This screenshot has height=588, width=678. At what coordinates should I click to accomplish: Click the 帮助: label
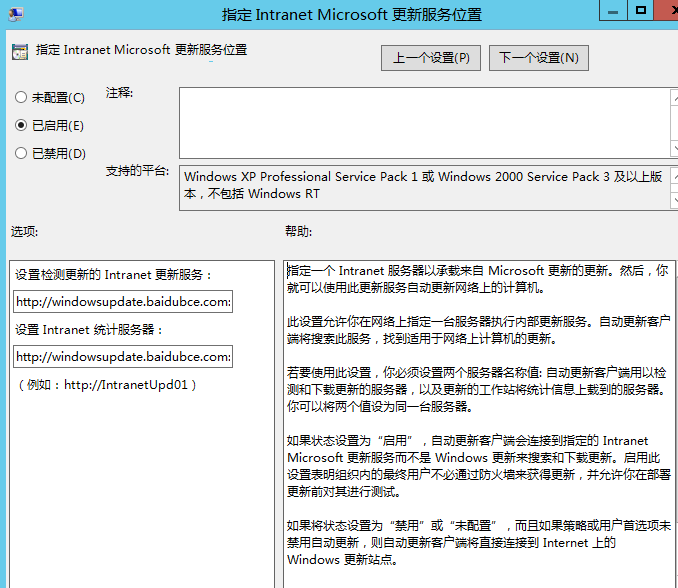[x=298, y=231]
